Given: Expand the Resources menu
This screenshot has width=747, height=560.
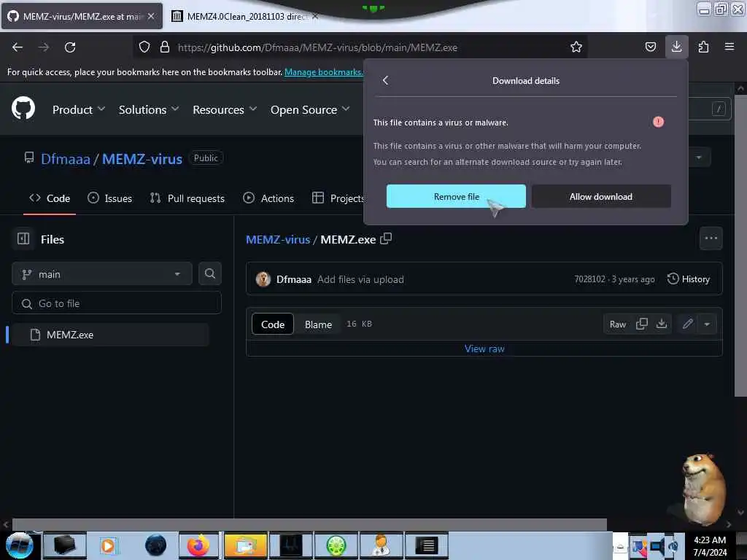Looking at the screenshot, I should coord(225,109).
